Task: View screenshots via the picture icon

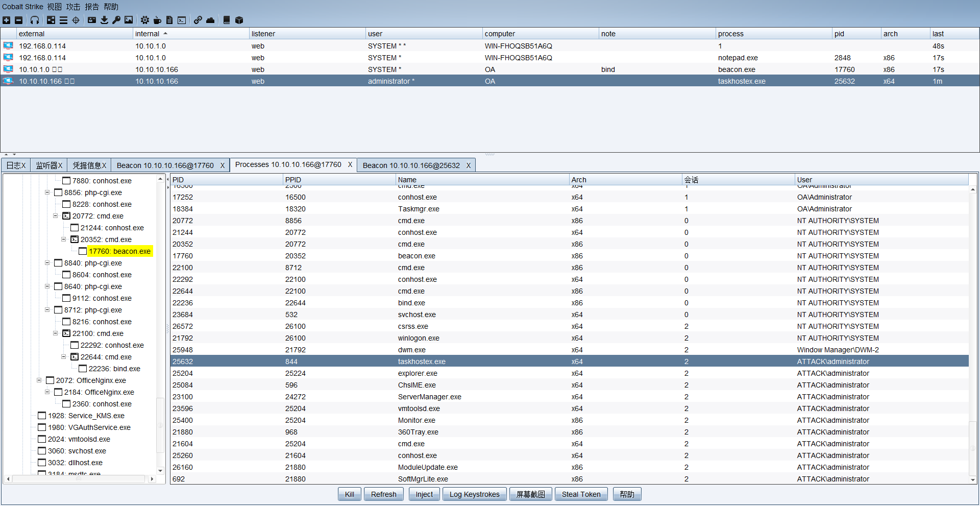Action: pos(129,20)
